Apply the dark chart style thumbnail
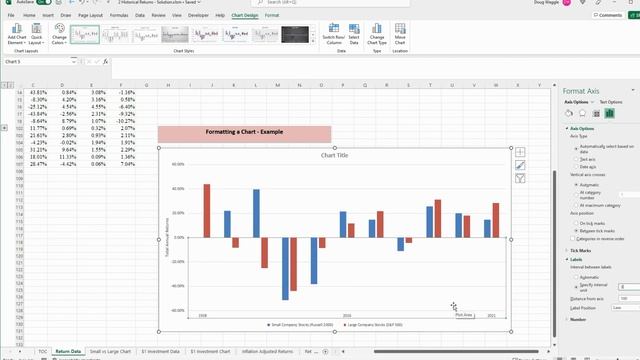Viewport: 640px width, 360px height. pos(295,34)
